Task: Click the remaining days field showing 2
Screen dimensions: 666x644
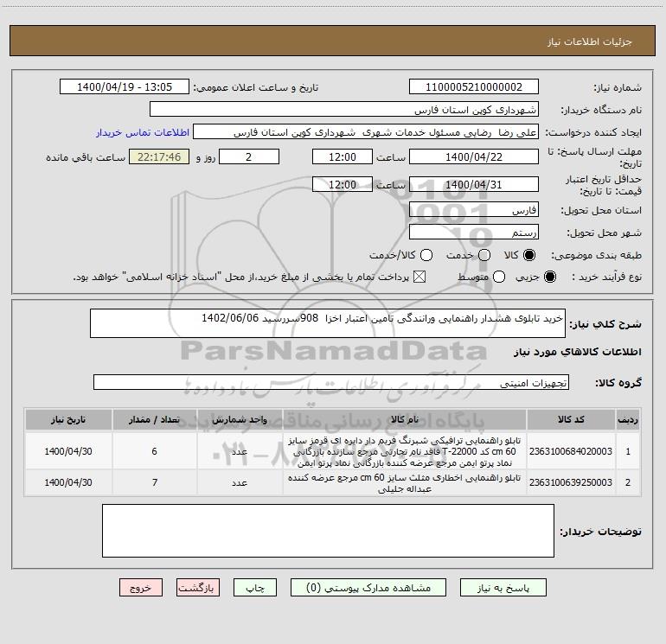Action: click(x=249, y=156)
